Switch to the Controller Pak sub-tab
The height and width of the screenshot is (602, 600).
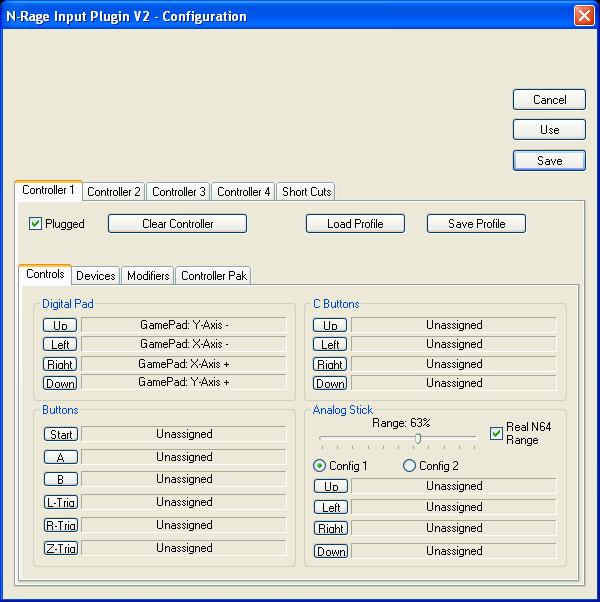214,276
